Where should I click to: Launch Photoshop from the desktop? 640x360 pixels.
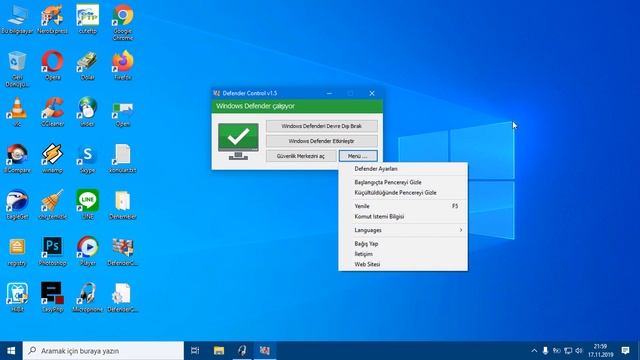[x=52, y=251]
